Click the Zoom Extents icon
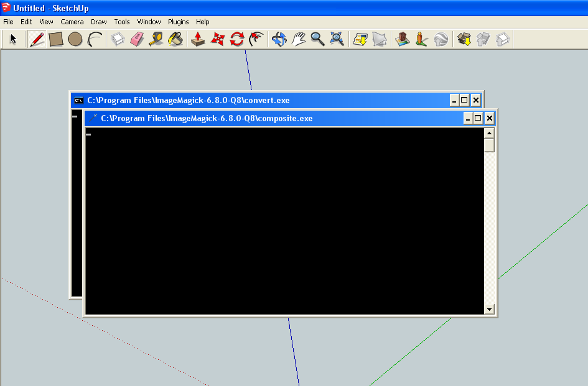 pos(337,39)
